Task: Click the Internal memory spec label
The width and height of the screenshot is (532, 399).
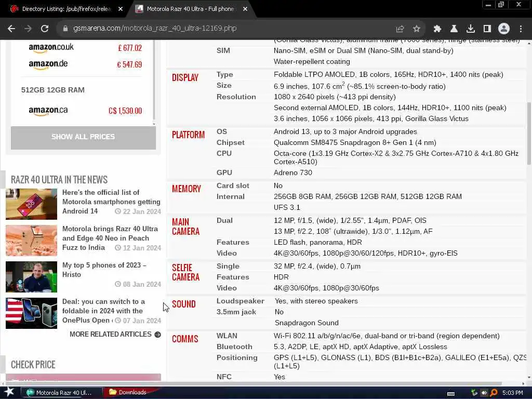Action: (230, 196)
